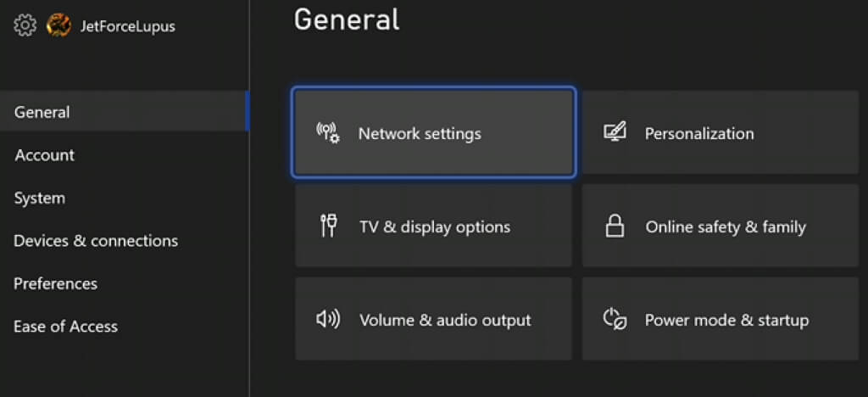Open the System category
The height and width of the screenshot is (397, 868).
(39, 198)
